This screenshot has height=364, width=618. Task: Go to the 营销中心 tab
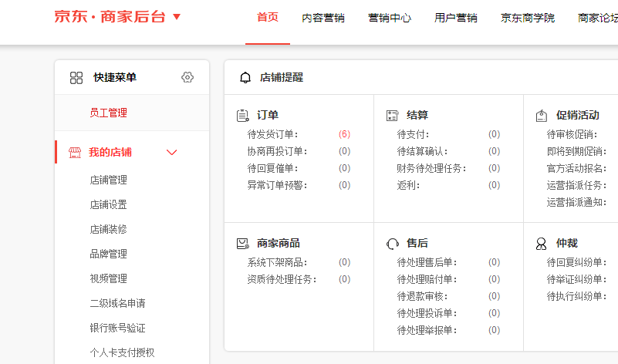point(390,18)
